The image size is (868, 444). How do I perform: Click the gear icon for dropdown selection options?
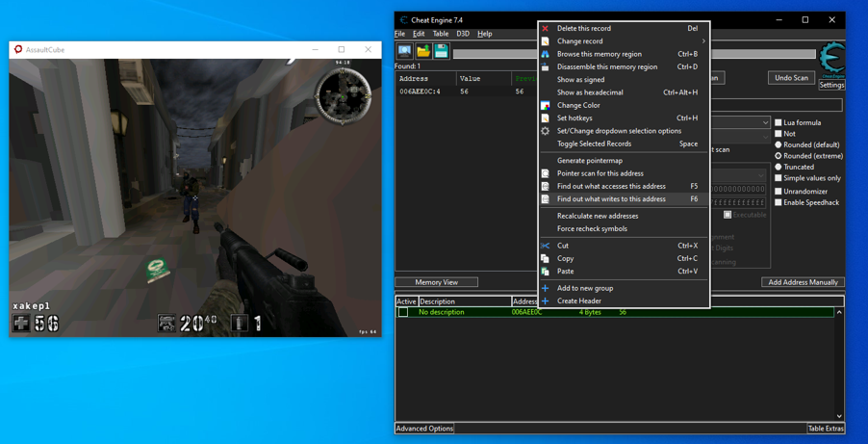[x=546, y=131]
